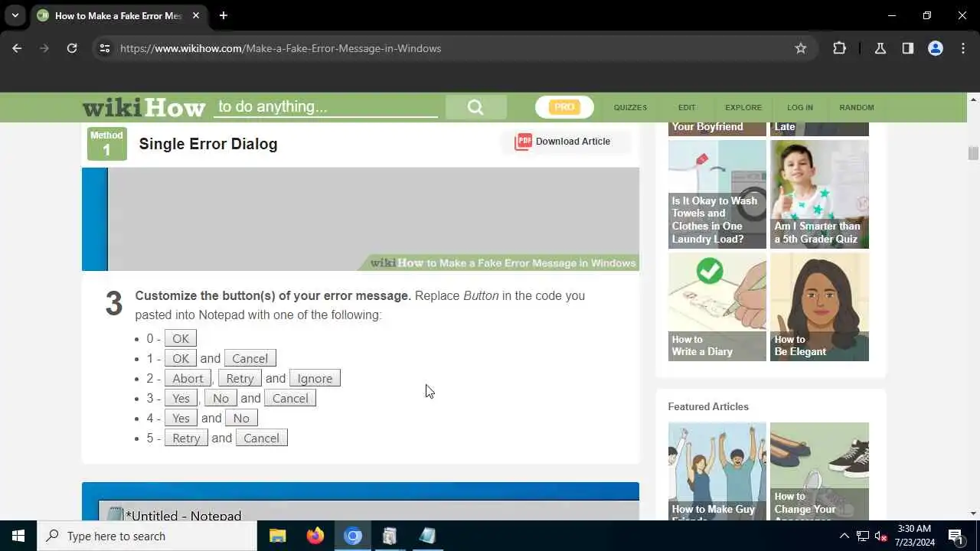
Task: Open the wikiHow PRO badge
Action: pos(564,107)
